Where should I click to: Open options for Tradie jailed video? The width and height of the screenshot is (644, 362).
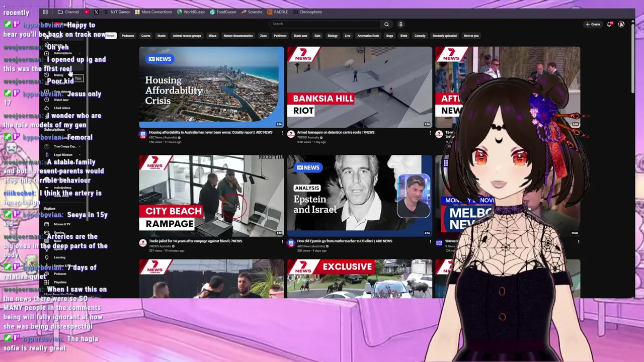282,242
